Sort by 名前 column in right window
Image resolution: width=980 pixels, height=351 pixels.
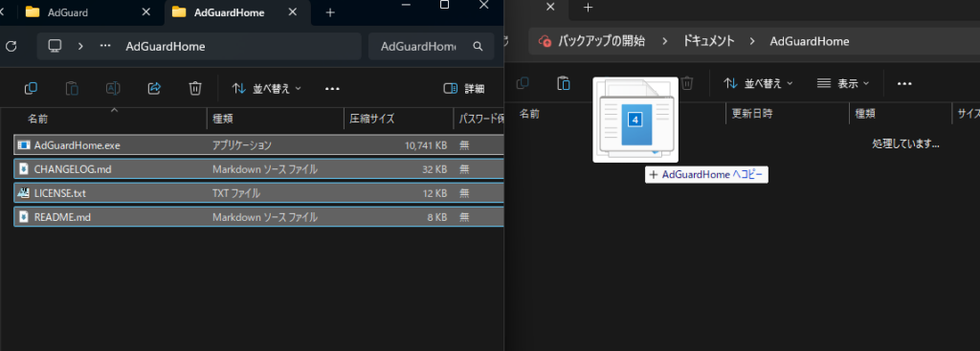(x=530, y=114)
